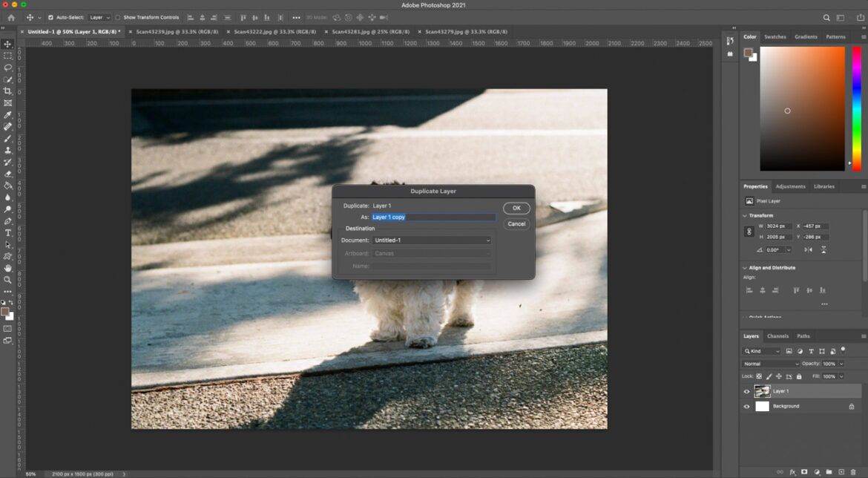Select the Crop tool

point(8,91)
